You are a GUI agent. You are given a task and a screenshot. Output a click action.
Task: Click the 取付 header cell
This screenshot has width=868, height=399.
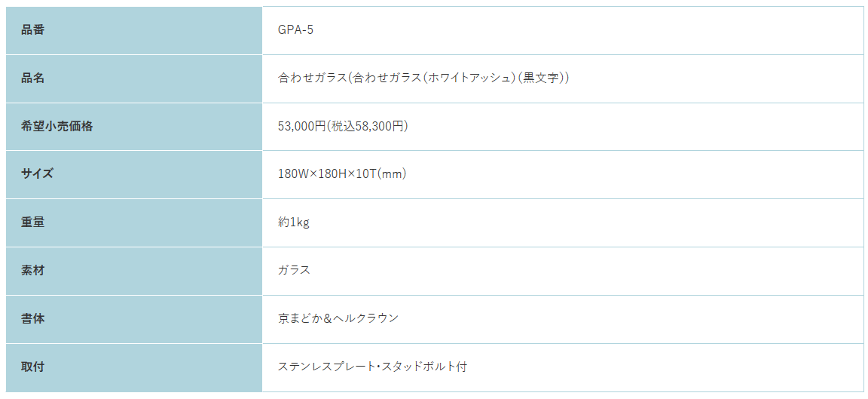point(134,367)
